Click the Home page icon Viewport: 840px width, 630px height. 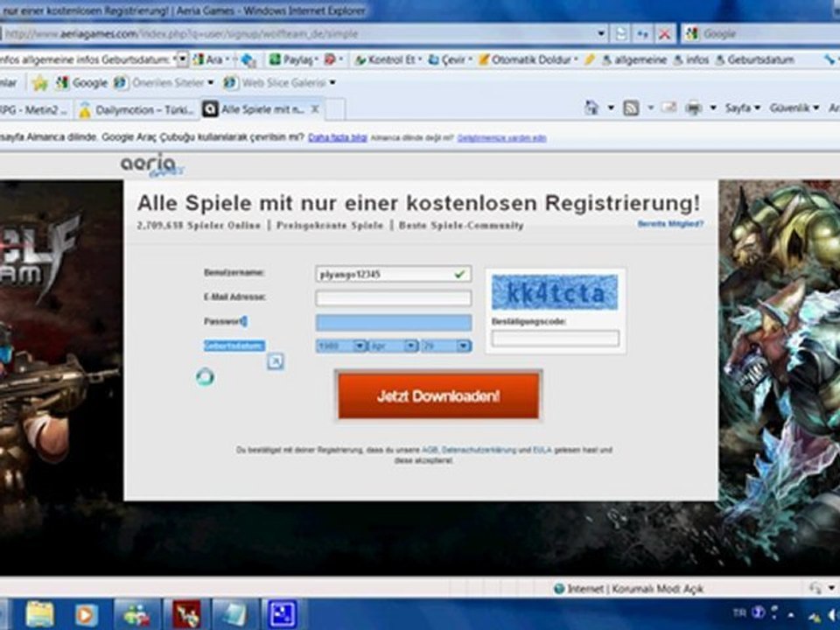pos(591,108)
